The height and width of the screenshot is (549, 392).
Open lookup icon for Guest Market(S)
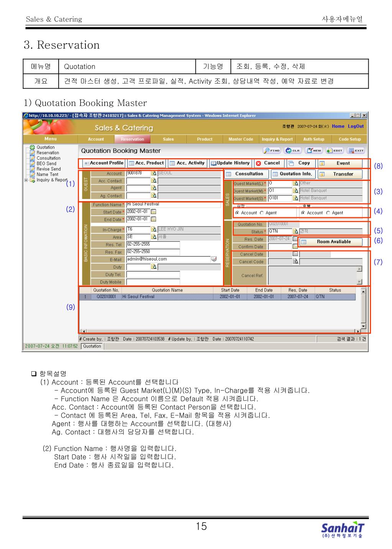[x=295, y=198]
